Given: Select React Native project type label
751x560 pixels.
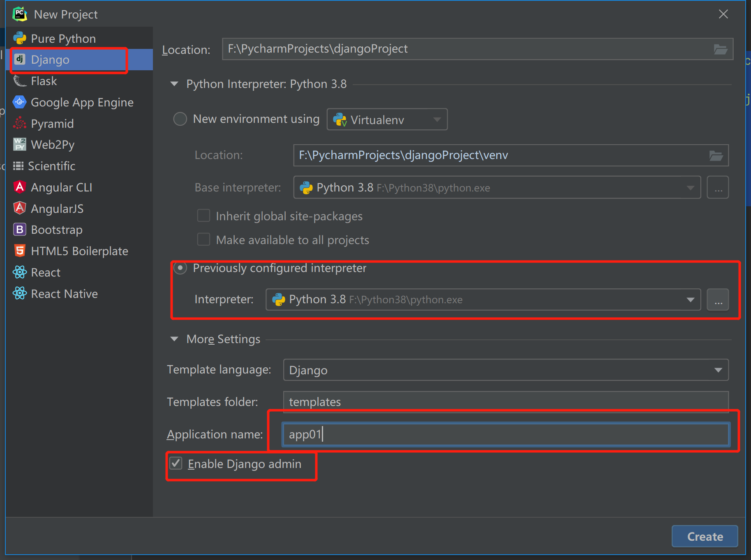Looking at the screenshot, I should click(65, 294).
